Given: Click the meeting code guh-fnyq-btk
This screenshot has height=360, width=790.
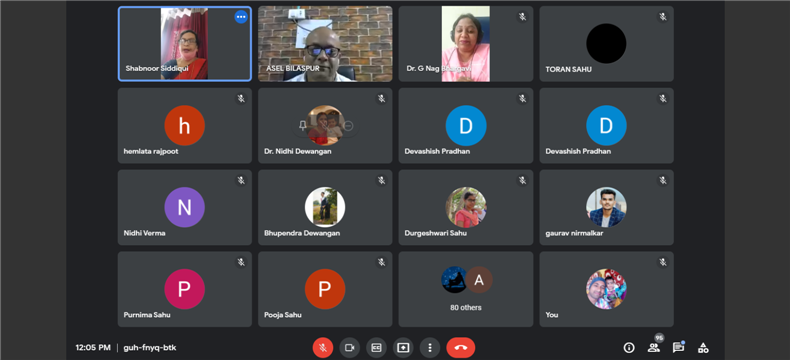Looking at the screenshot, I should pyautogui.click(x=150, y=347).
